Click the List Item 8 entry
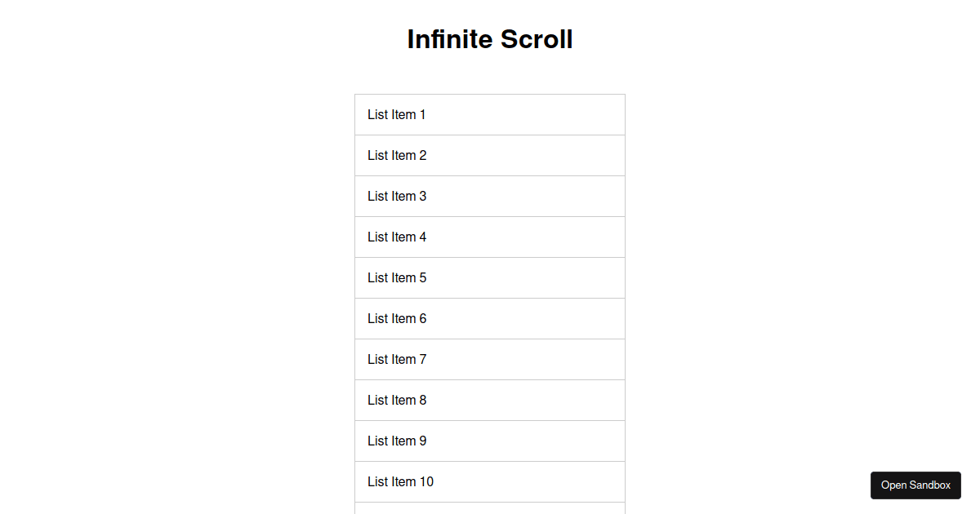980x514 pixels. [x=489, y=401]
